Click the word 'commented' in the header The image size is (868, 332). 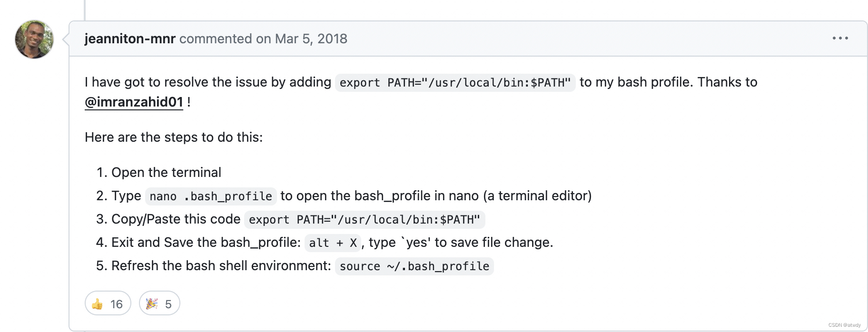215,39
